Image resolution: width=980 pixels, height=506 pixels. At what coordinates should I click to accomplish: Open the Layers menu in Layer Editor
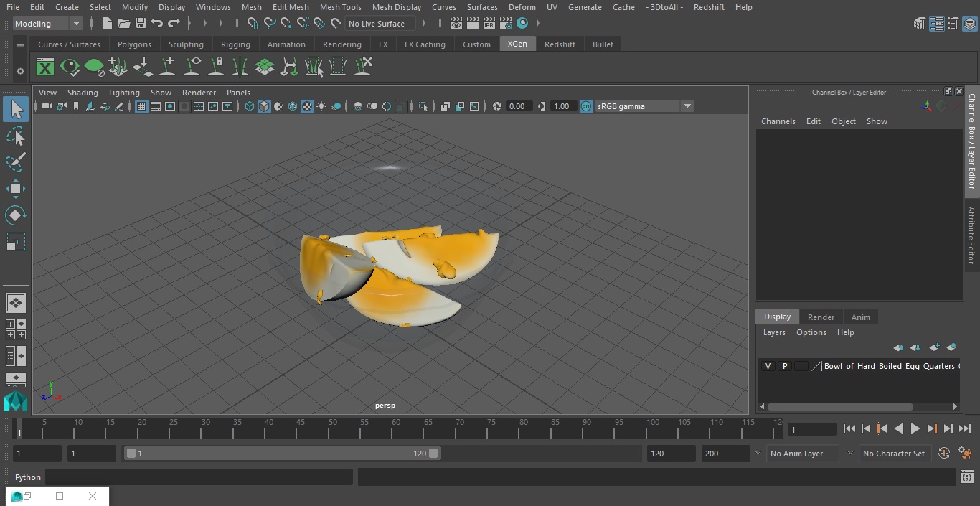pos(773,332)
